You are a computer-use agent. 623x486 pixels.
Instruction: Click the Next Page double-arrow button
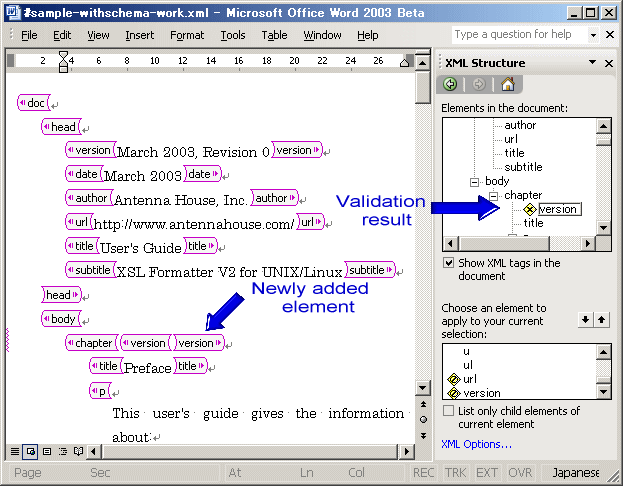424,436
